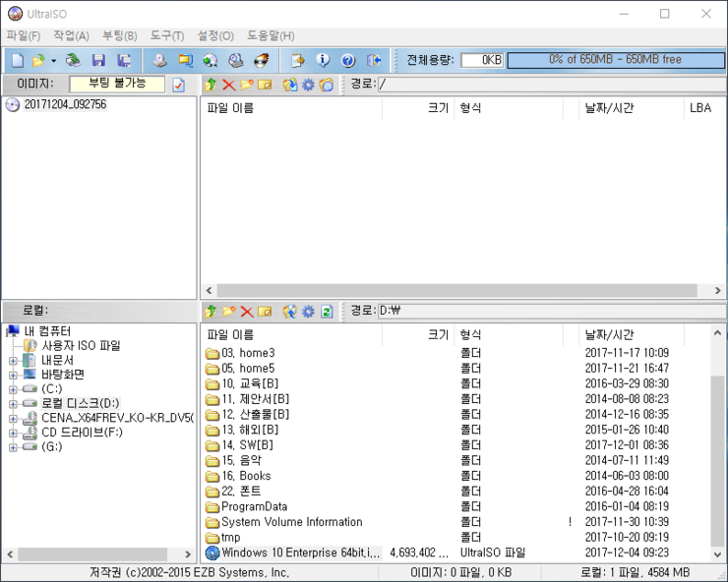Open the 파일(F) menu
The height and width of the screenshot is (582, 728).
[x=24, y=36]
